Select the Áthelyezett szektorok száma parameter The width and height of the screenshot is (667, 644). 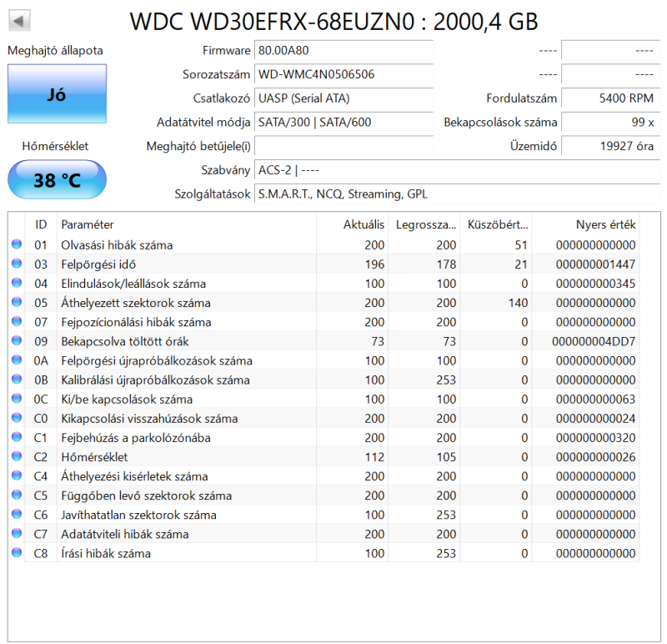pyautogui.click(x=136, y=303)
